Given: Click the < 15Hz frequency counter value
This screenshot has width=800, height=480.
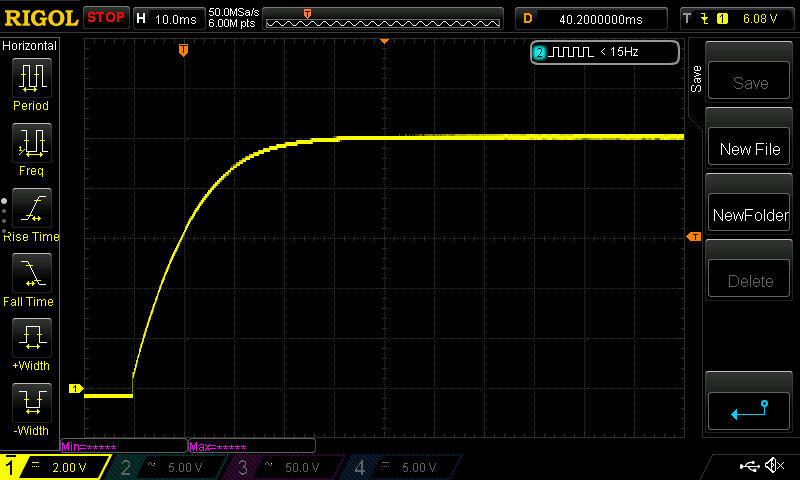Looking at the screenshot, I should [619, 52].
